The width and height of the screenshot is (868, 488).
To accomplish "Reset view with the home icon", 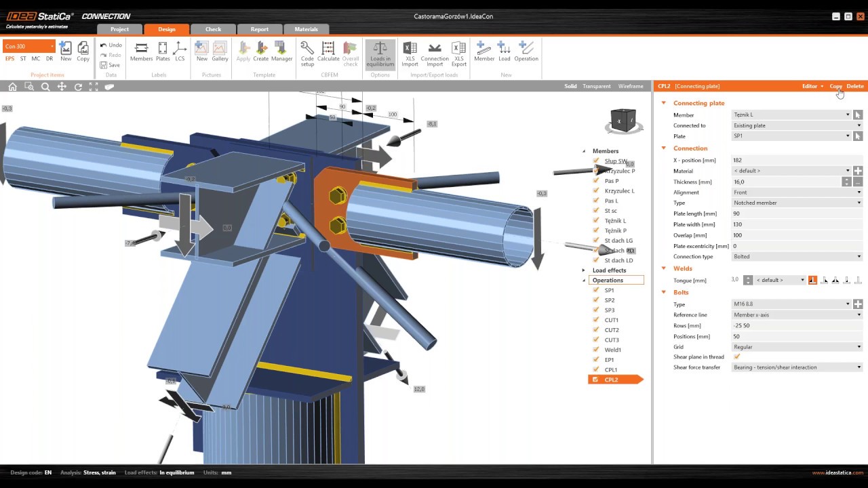I will pos(12,87).
